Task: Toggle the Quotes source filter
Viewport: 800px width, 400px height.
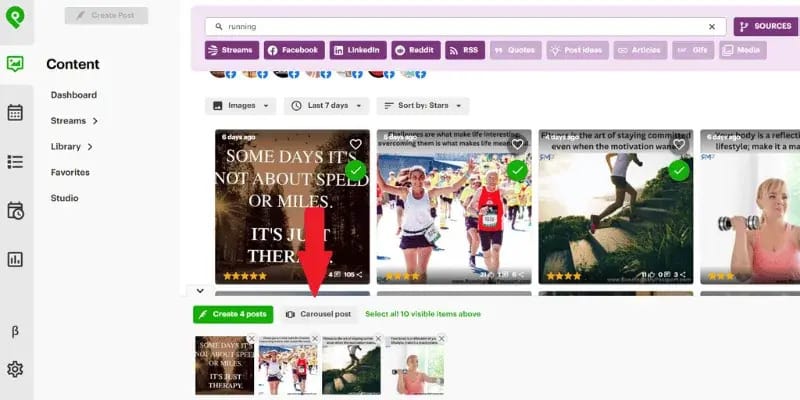Action: tap(515, 50)
